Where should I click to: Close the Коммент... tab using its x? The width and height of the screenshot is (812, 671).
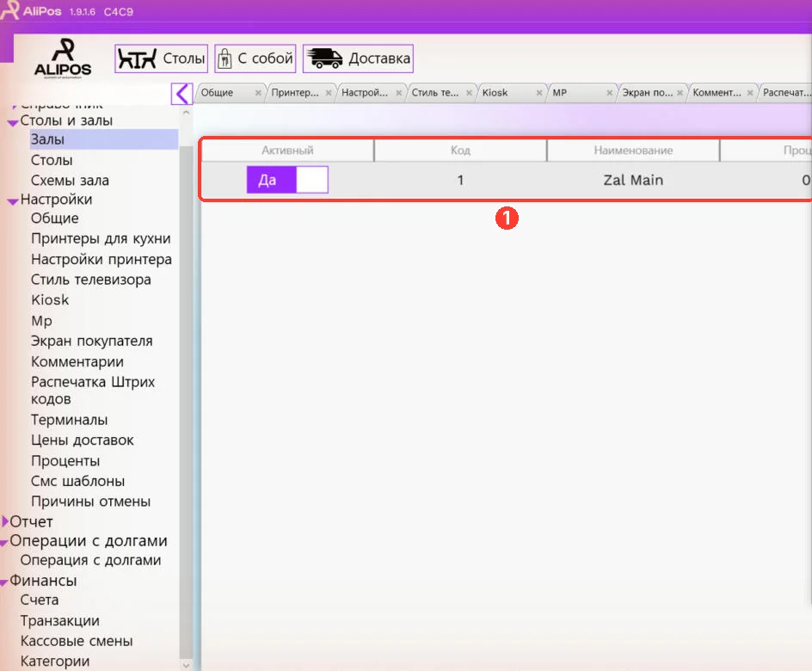tap(750, 93)
